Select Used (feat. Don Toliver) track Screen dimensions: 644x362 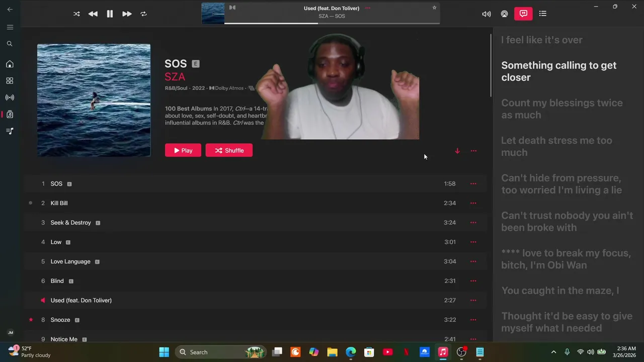pyautogui.click(x=255, y=300)
